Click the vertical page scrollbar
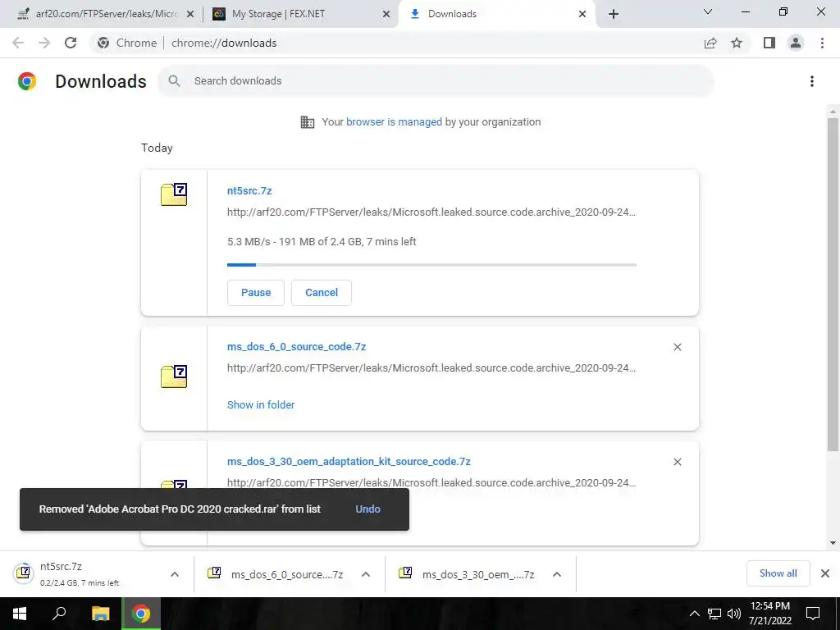The height and width of the screenshot is (630, 840). click(x=833, y=284)
